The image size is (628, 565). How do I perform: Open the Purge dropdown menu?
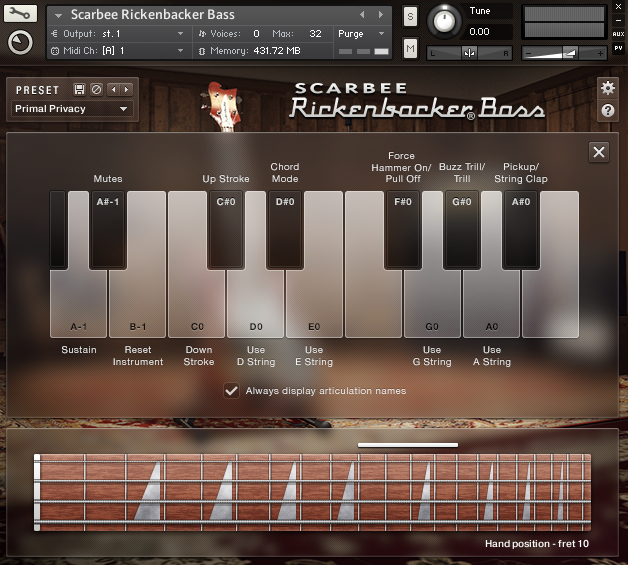point(362,34)
